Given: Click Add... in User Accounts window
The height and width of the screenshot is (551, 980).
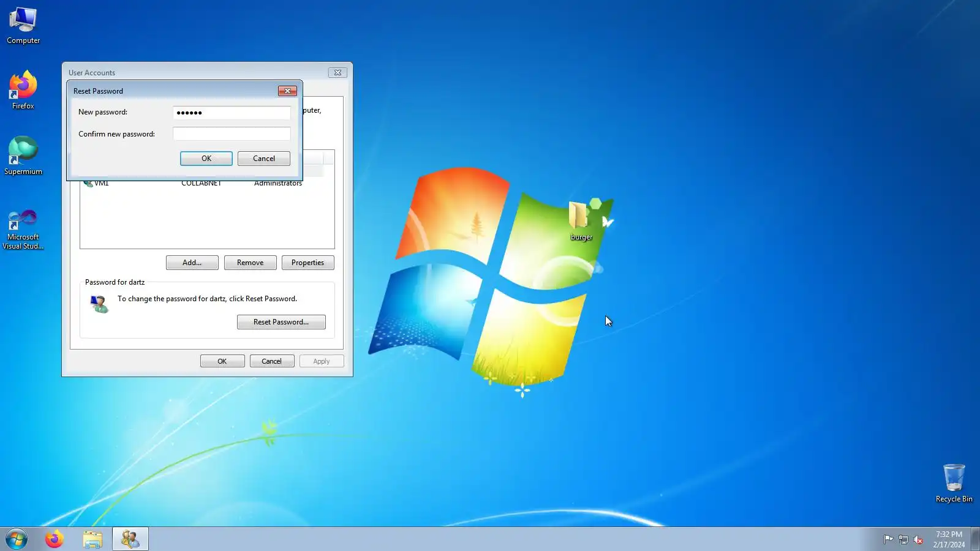Looking at the screenshot, I should click(192, 263).
